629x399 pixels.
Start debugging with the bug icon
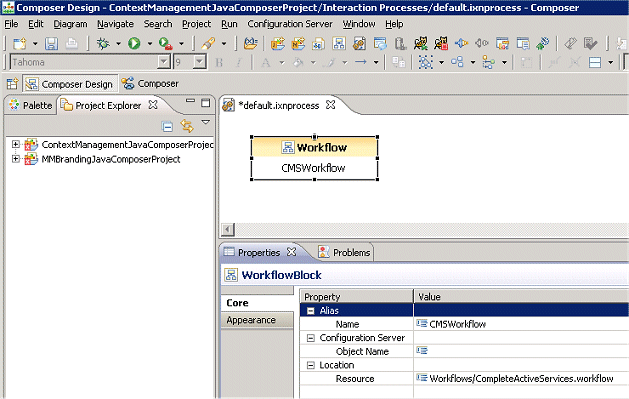click(x=103, y=43)
